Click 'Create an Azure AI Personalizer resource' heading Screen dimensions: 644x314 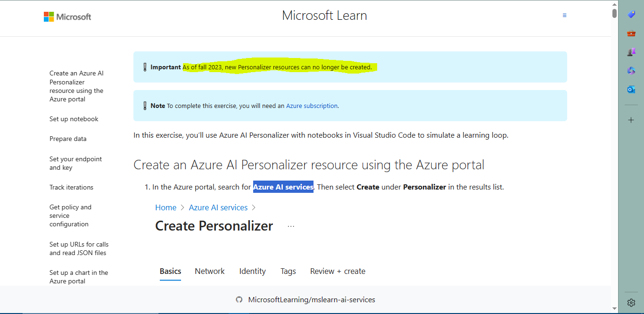tap(309, 165)
